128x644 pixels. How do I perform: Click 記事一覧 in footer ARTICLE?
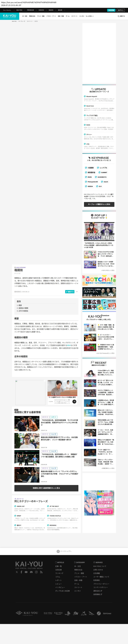[58, 566]
